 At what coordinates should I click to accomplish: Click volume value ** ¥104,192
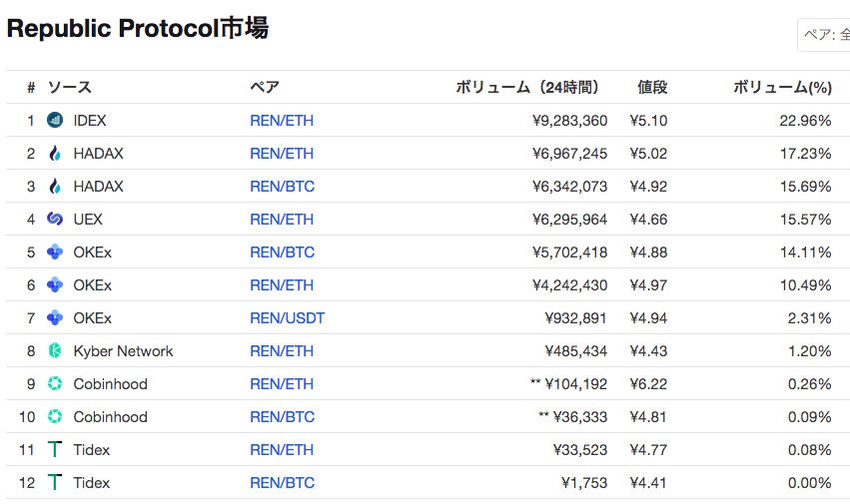(568, 384)
